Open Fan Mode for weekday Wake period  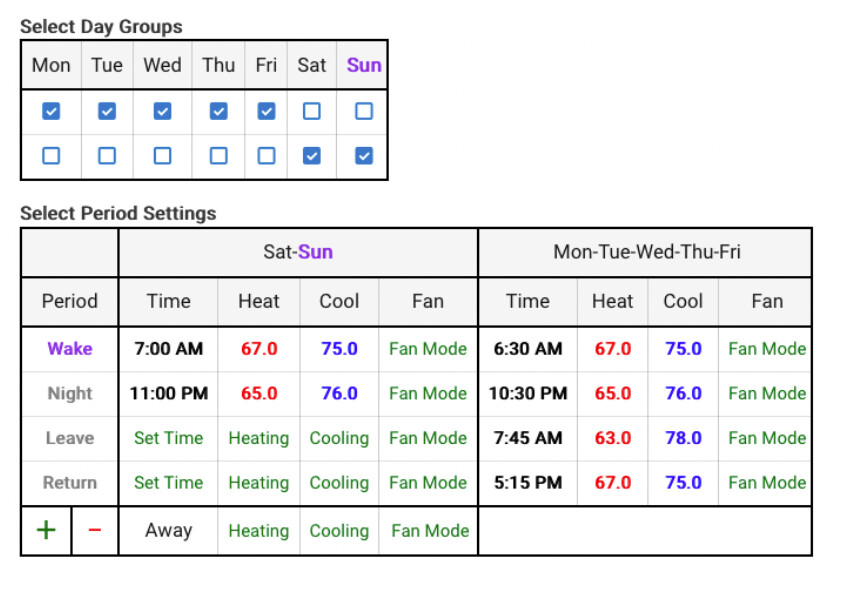coord(767,349)
